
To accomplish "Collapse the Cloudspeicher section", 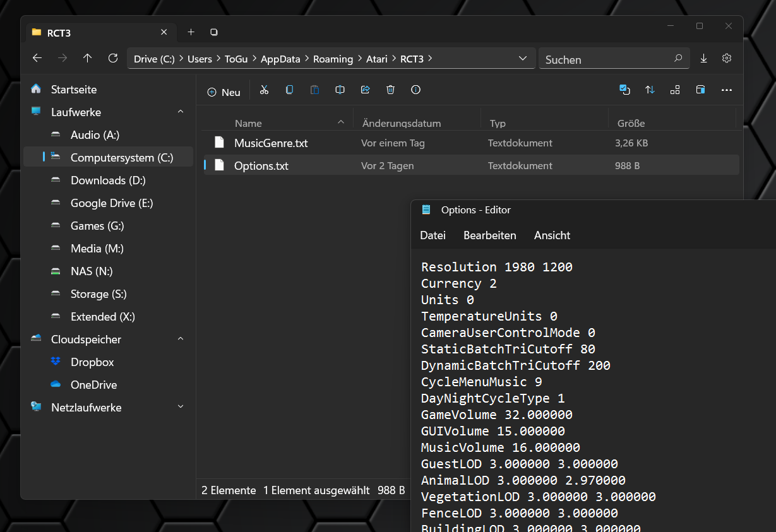I will [181, 340].
